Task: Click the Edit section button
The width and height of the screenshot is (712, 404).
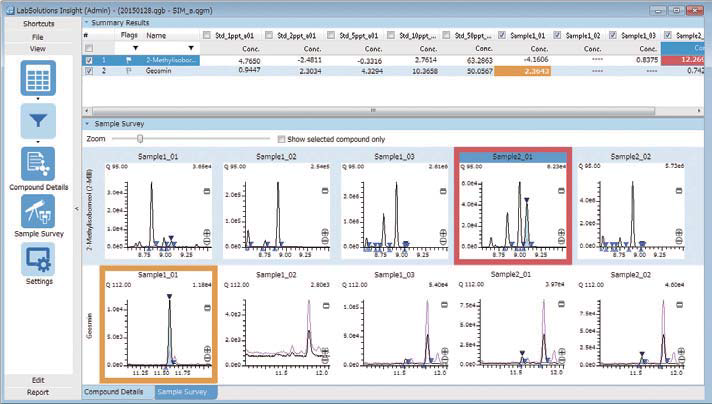Action: pos(37,380)
